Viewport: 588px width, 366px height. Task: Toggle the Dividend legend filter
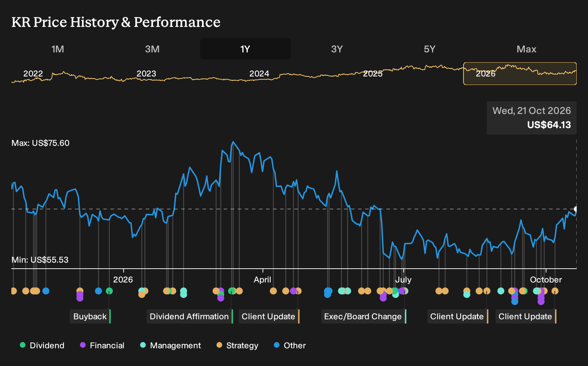click(42, 345)
